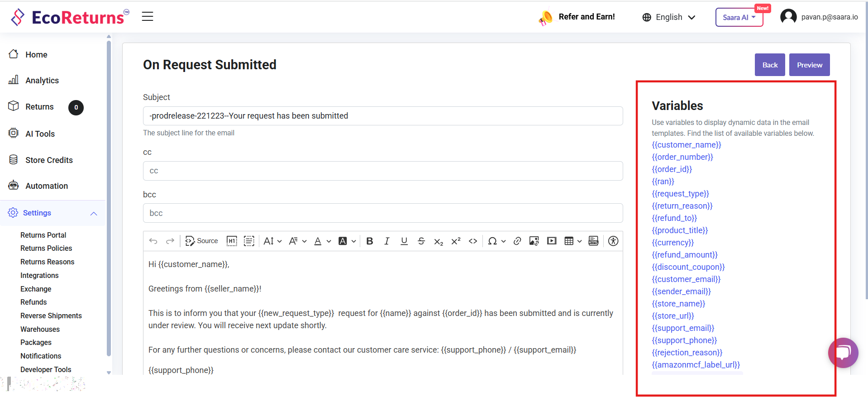
Task: Click the strikethrough icon
Action: point(421,241)
